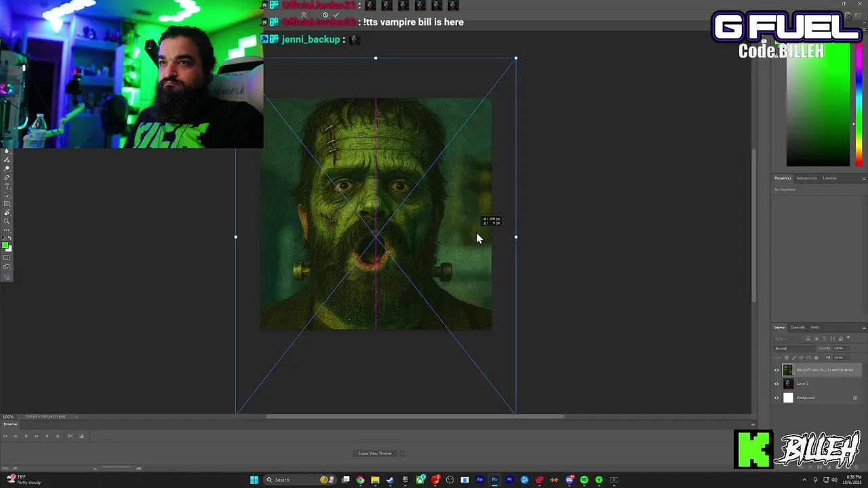Image resolution: width=868 pixels, height=488 pixels.
Task: Filter layers by type layers
Action: tap(824, 339)
